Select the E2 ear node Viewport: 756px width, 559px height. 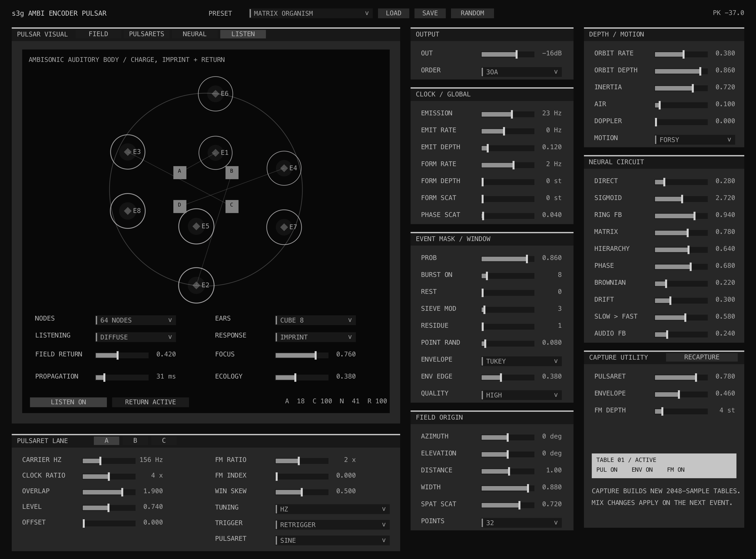click(196, 285)
